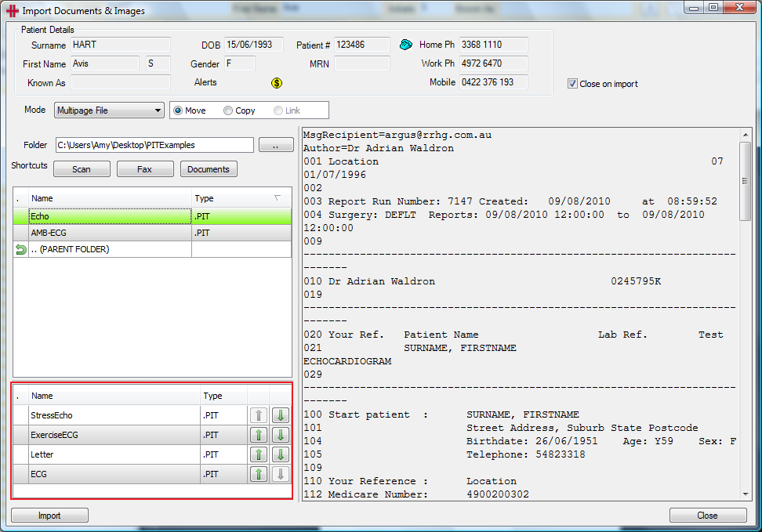Click the green parent folder return arrow
The image size is (762, 532).
[x=21, y=250]
